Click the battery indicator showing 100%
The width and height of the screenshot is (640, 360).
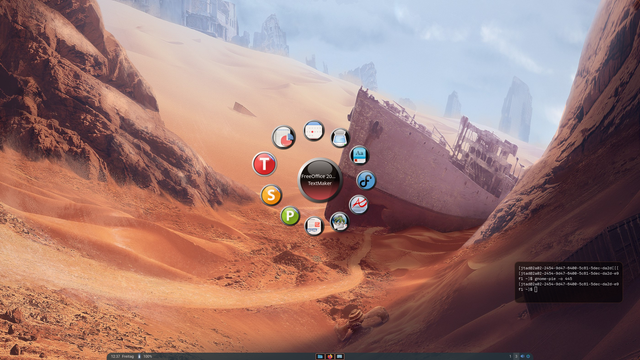coord(145,356)
